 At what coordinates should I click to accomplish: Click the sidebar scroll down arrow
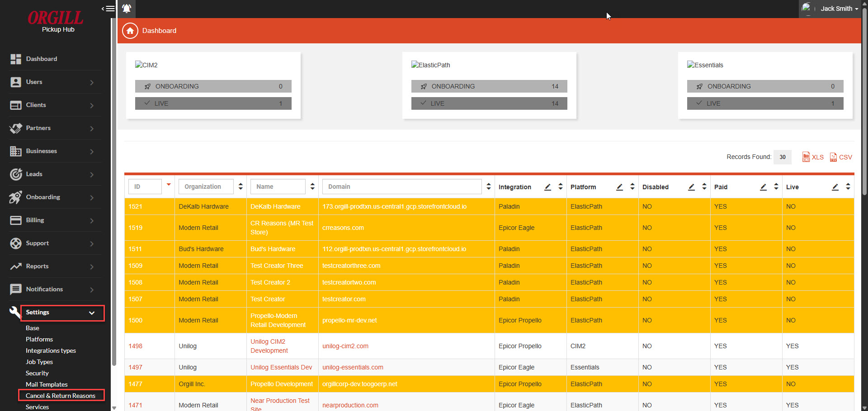tap(114, 408)
